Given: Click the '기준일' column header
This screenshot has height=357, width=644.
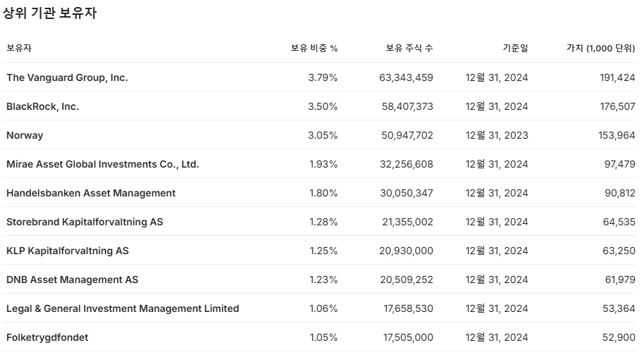Looking at the screenshot, I should point(516,48).
